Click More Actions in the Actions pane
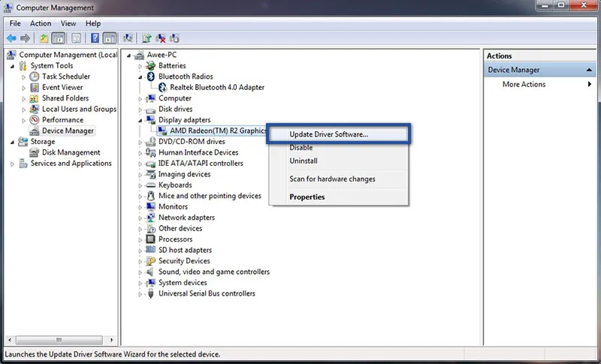 524,84
